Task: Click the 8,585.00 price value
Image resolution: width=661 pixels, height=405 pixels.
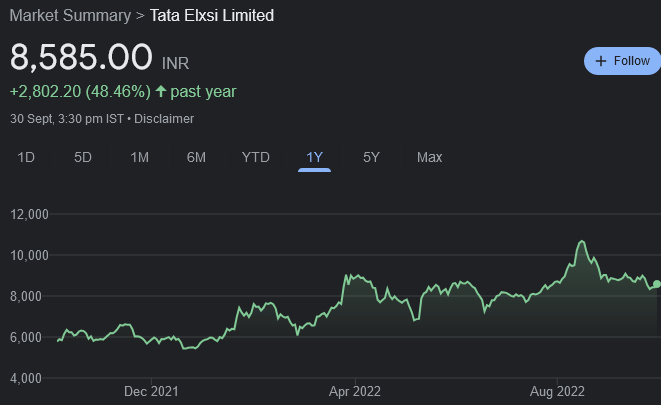Action: (x=81, y=57)
